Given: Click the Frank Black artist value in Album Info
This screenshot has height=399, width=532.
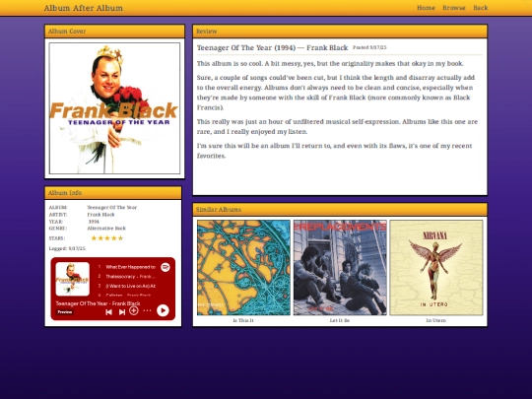Looking at the screenshot, I should 100,215.
